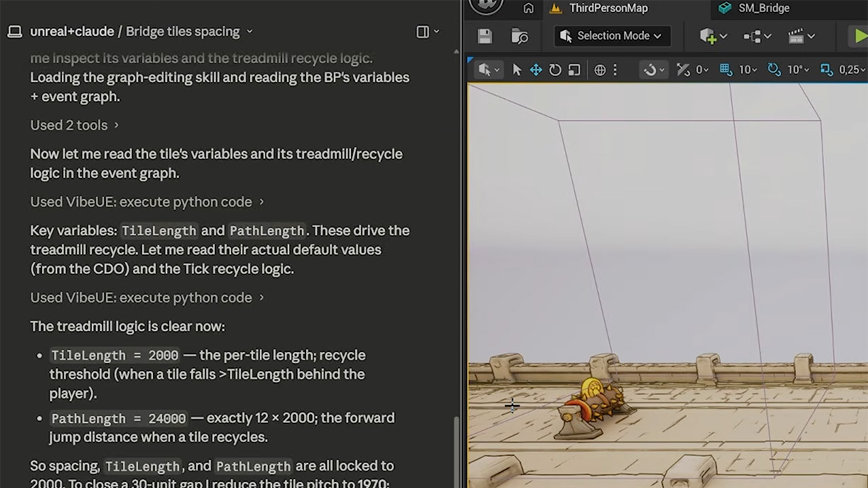Open the content browser folder-search icon

[x=519, y=36]
